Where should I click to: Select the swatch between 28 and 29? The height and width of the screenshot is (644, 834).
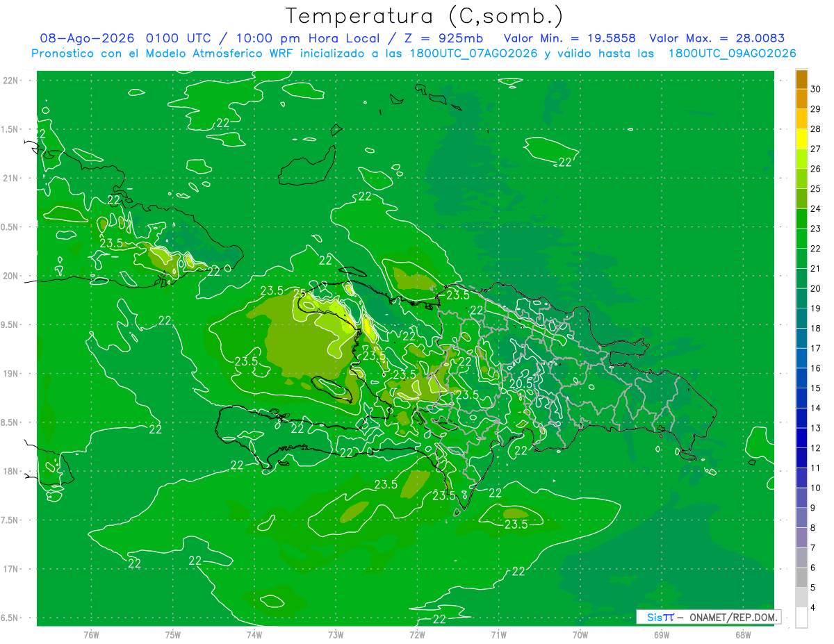pyautogui.click(x=801, y=119)
